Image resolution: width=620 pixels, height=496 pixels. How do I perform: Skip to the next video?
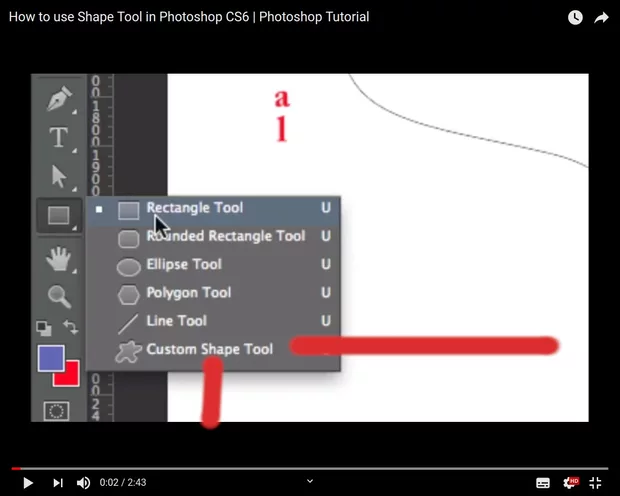point(58,483)
